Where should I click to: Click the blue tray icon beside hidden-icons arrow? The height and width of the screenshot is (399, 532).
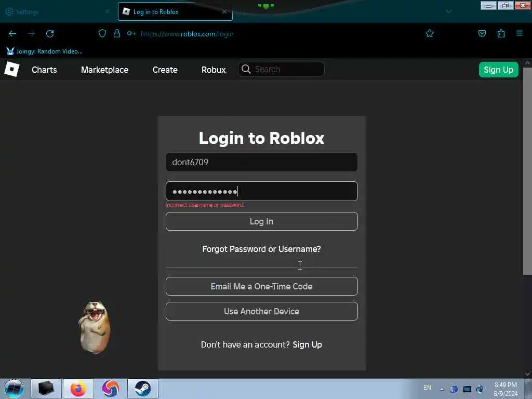click(x=454, y=389)
